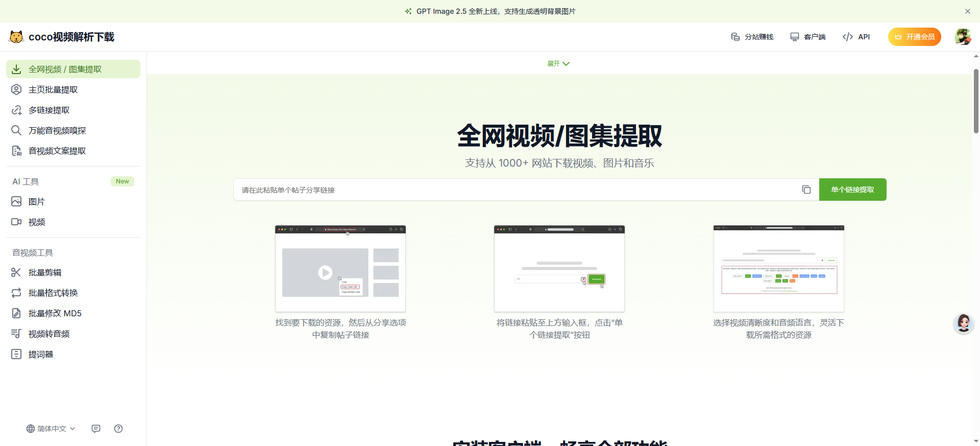Open 批量剪辑 tool

click(73, 272)
